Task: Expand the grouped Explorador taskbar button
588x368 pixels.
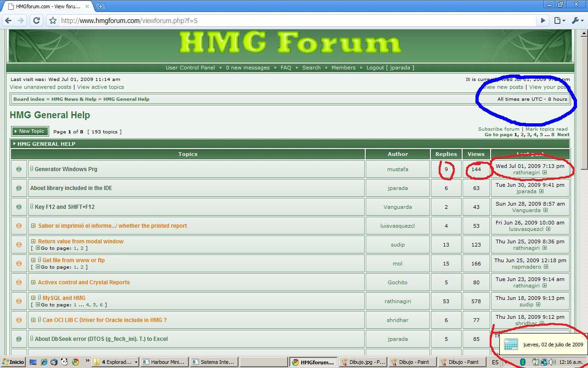Action: coord(136,362)
